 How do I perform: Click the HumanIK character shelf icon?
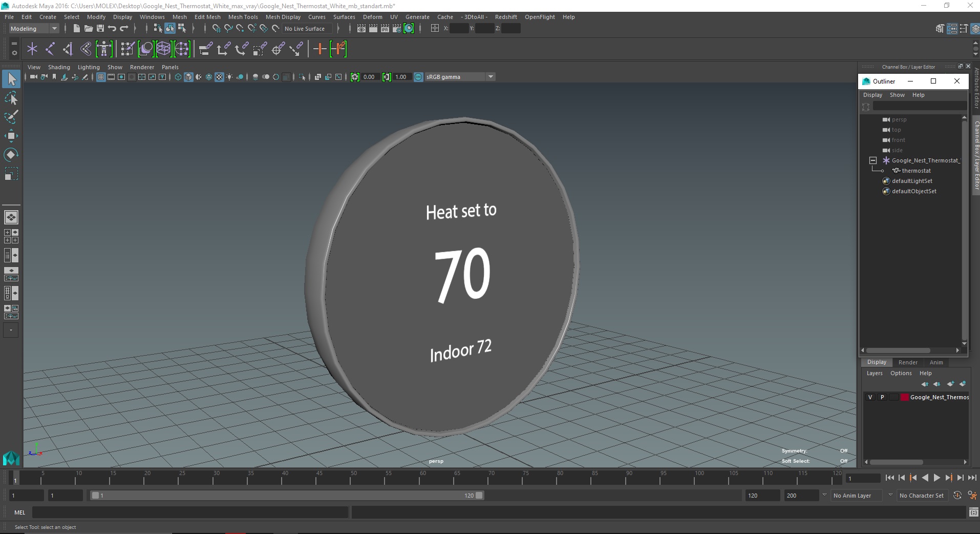click(104, 49)
